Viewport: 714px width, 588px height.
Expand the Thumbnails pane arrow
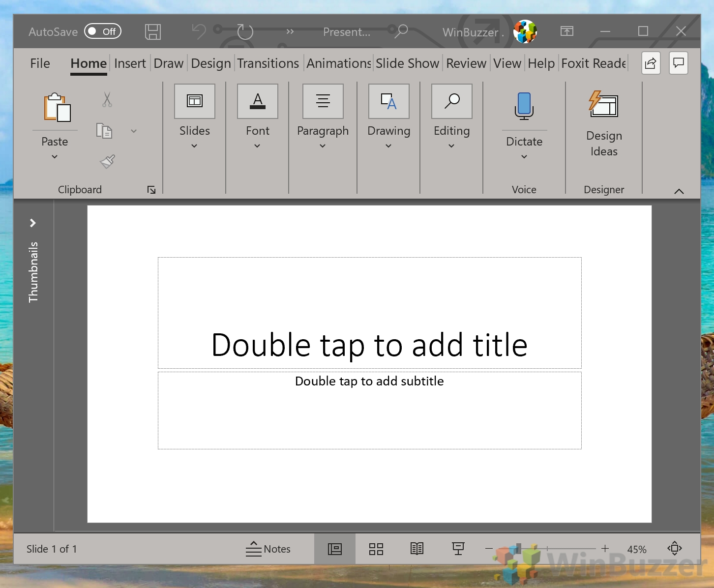tap(33, 223)
